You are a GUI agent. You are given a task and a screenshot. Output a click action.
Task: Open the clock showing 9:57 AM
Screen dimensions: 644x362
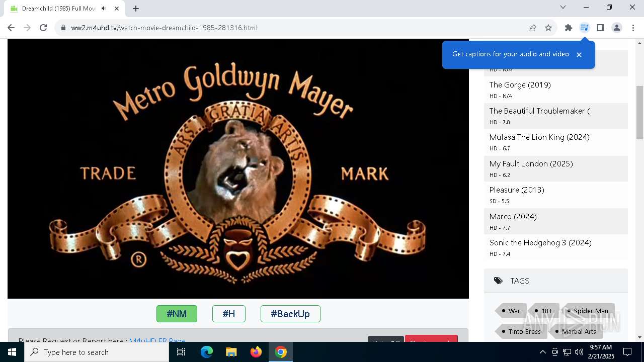click(601, 352)
